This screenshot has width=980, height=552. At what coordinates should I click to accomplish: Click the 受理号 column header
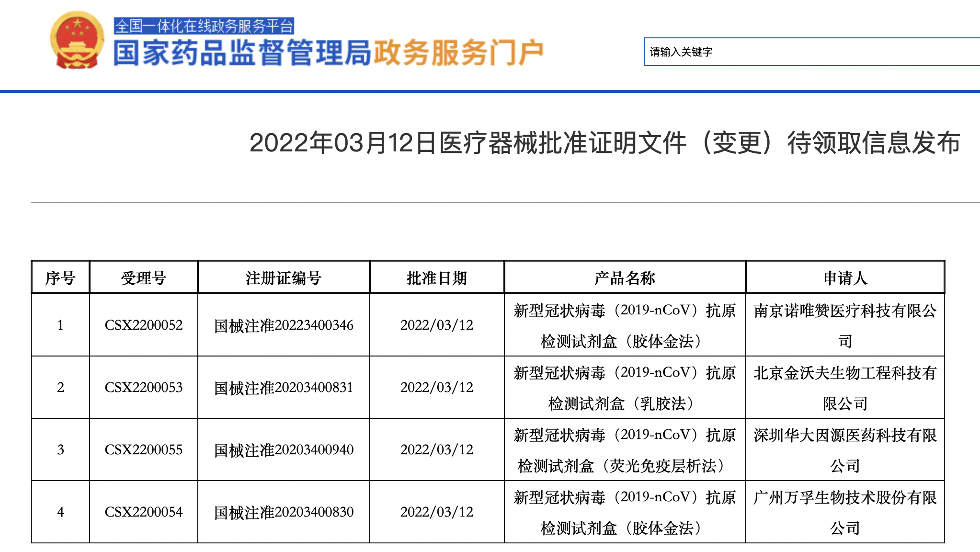[x=144, y=277]
